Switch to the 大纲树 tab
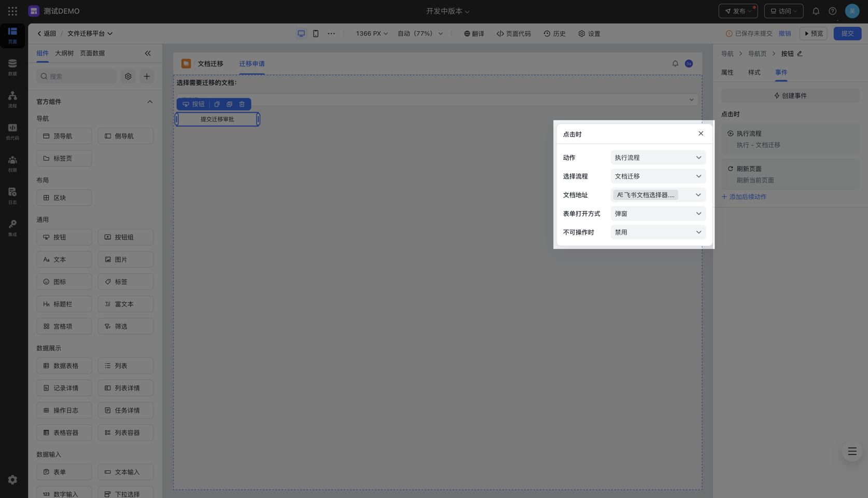The image size is (868, 498). [x=64, y=53]
